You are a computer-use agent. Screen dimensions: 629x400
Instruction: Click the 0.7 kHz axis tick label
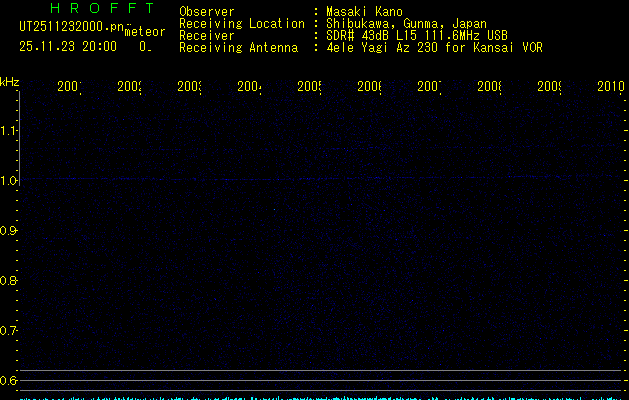pyautogui.click(x=8, y=331)
